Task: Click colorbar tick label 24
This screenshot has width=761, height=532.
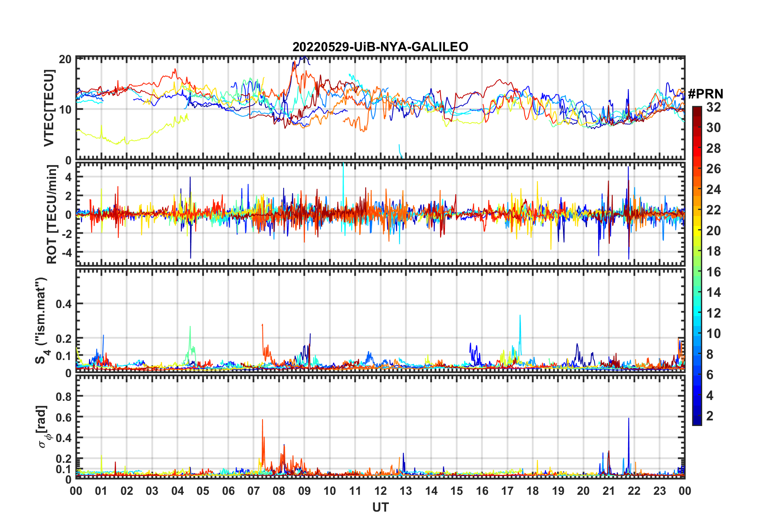Action: click(713, 190)
